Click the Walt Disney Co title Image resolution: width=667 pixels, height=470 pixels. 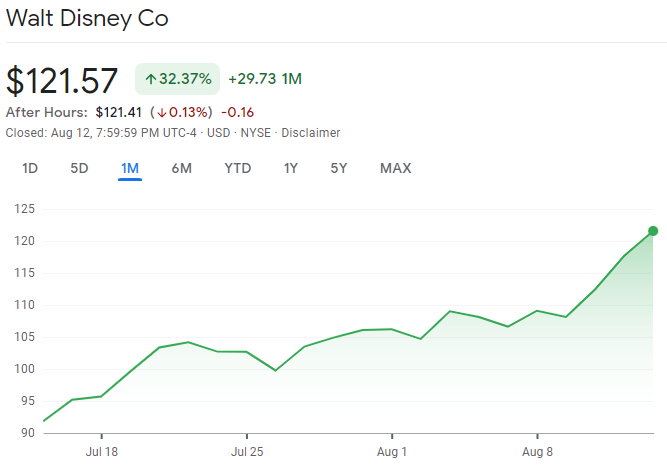87,19
